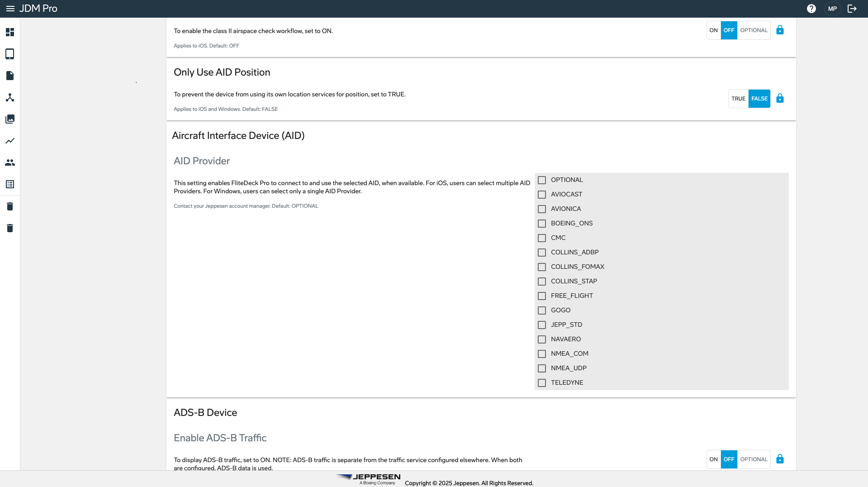The image size is (868, 487).
Task: Check the TELEDYNE provider checkbox
Action: pos(542,383)
